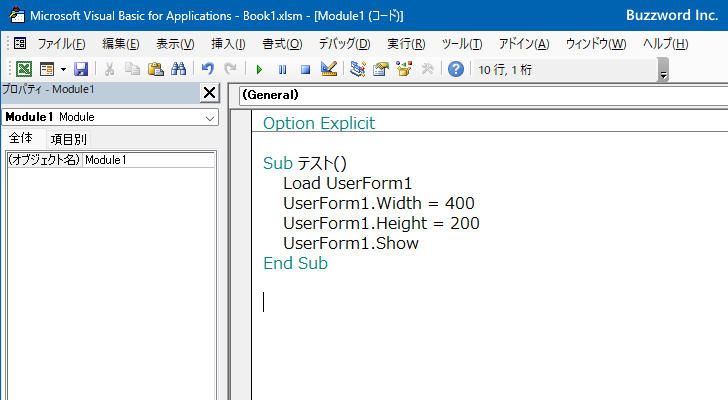Click the Load UserForm1 code line
Image resolution: width=728 pixels, height=400 pixels.
coord(347,183)
